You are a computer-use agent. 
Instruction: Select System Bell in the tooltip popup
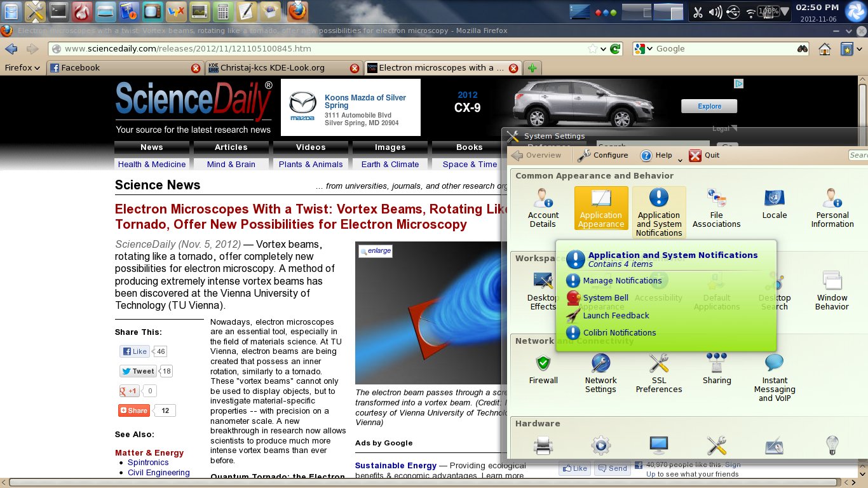[x=597, y=297]
